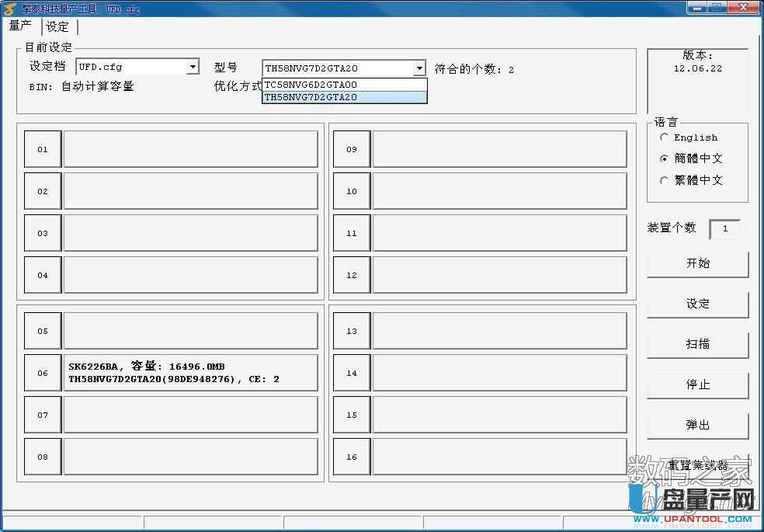
Task: Click port 16 slot button
Action: point(352,457)
